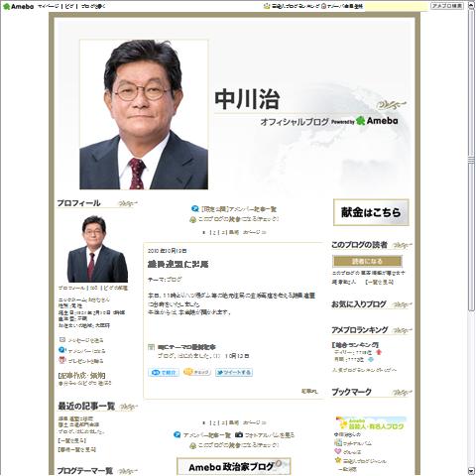Click the pink heart グルっぽ icon

pyautogui.click(x=338, y=451)
